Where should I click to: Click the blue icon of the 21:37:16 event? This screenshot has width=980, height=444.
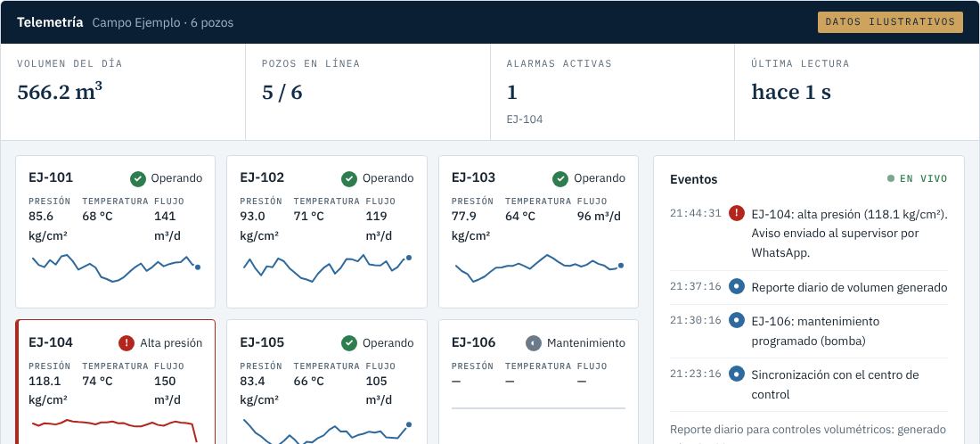click(737, 287)
